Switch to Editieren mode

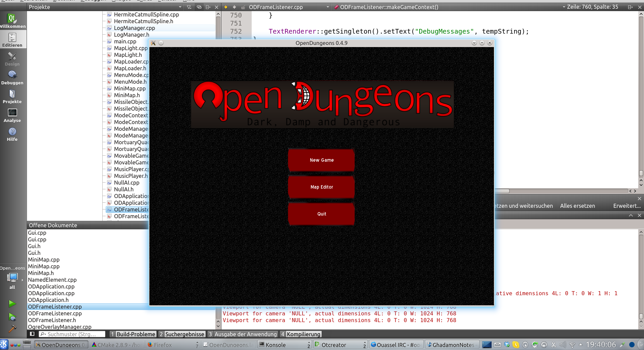12,40
